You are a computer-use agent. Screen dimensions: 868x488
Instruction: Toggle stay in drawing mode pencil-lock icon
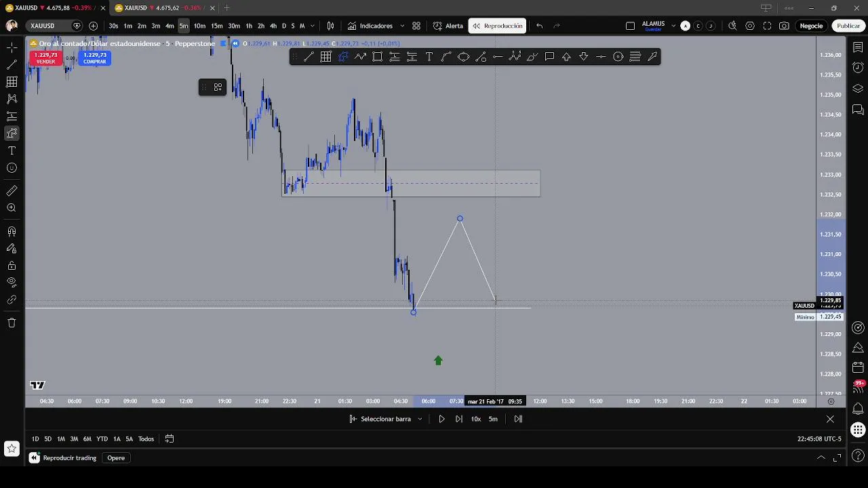(12, 249)
